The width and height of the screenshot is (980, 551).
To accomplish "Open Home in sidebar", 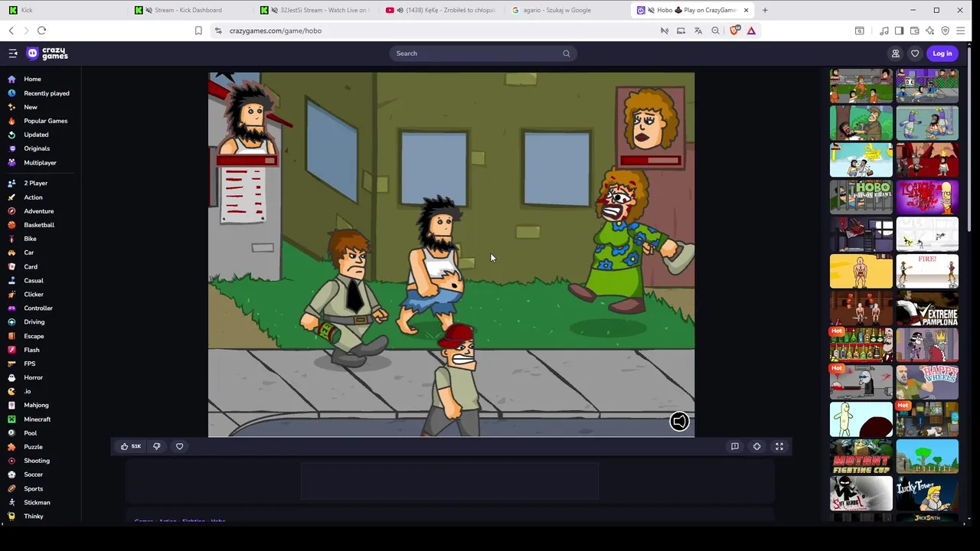I will click(x=32, y=79).
